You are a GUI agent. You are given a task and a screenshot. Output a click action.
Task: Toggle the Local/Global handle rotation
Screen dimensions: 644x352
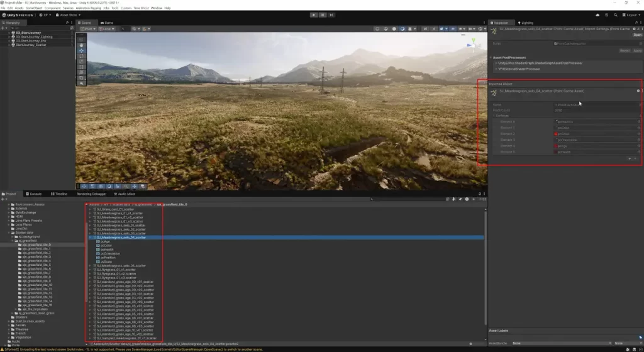point(108,29)
